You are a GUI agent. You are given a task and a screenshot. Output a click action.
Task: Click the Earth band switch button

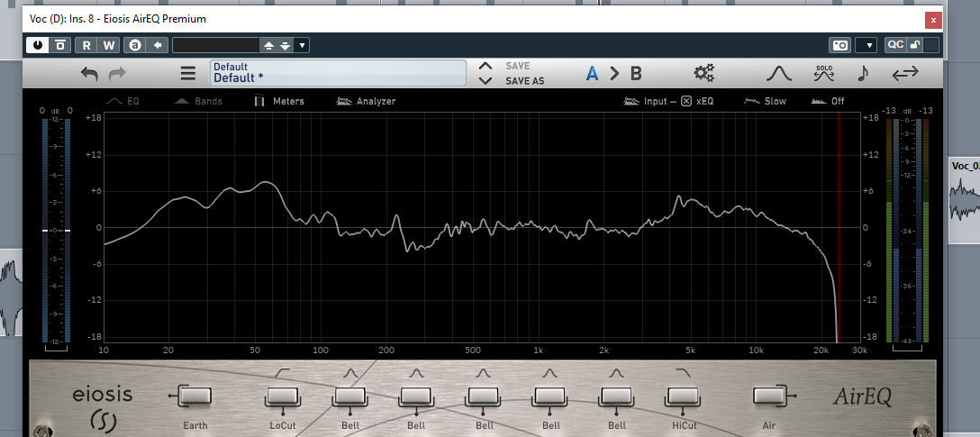195,396
